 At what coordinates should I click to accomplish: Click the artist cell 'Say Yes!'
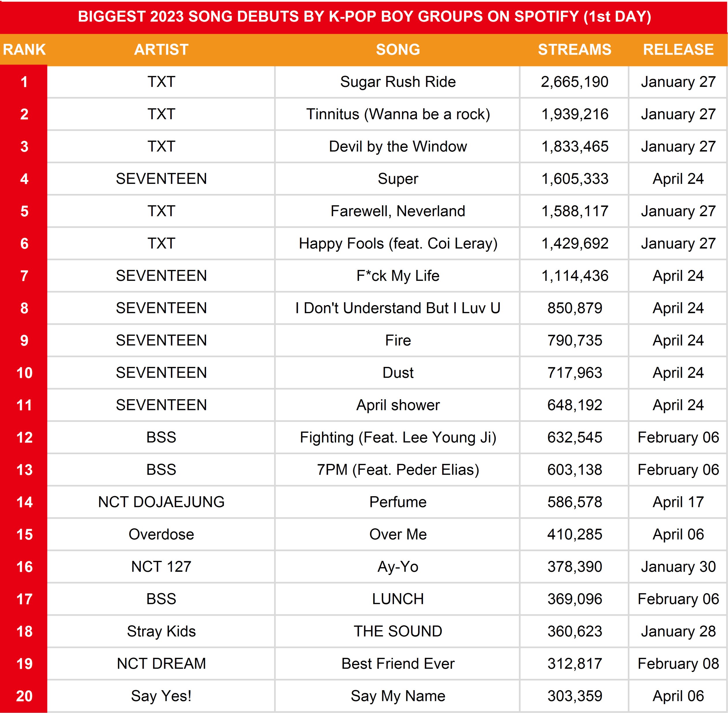161,696
